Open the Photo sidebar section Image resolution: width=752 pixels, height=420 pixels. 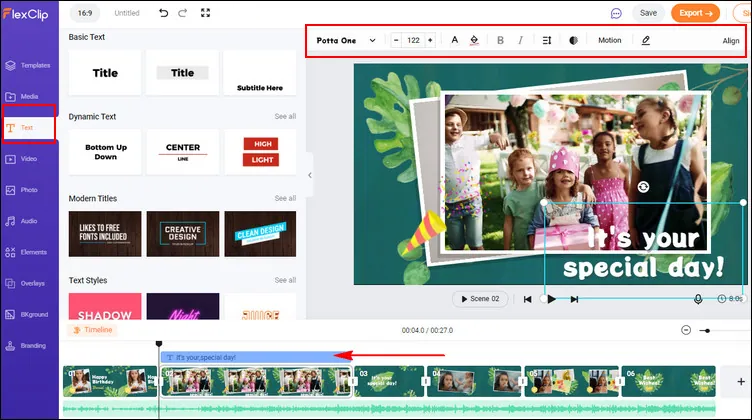coord(22,190)
